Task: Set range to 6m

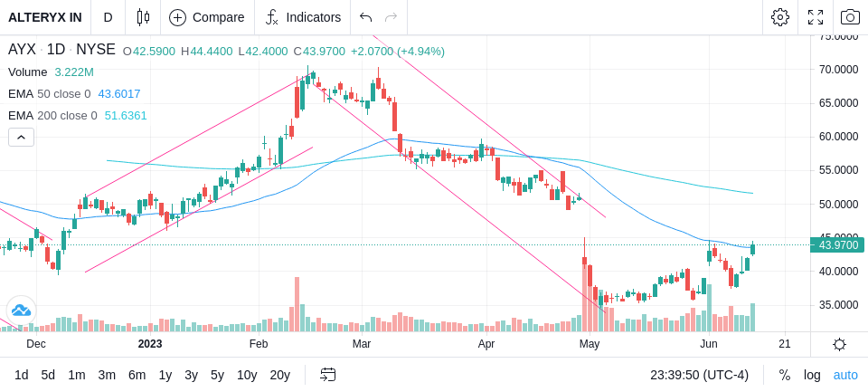Action: click(137, 376)
